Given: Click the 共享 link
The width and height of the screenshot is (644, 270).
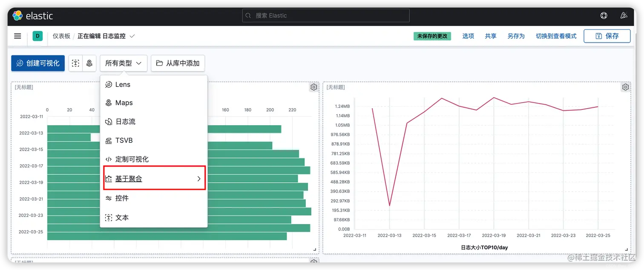Looking at the screenshot, I should [491, 36].
